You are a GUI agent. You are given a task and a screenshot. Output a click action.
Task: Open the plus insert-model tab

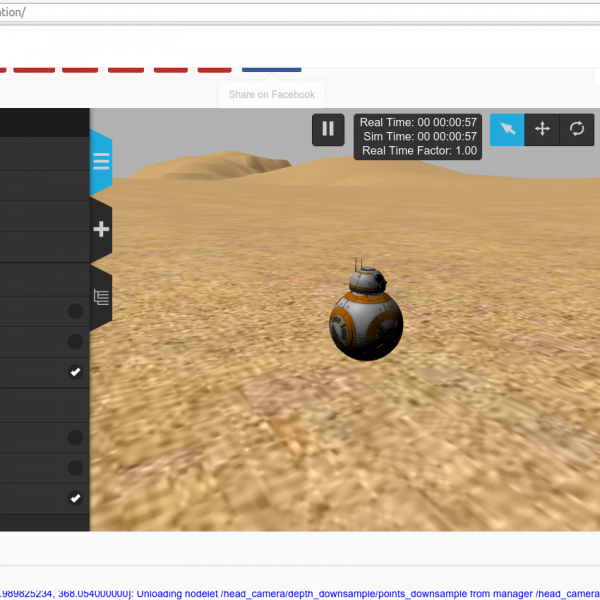click(x=101, y=229)
